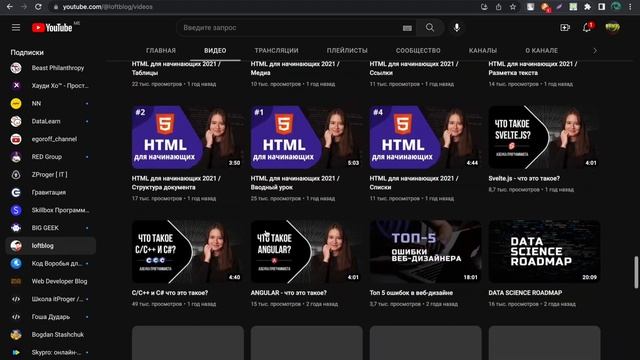
Task: Open the КАНАЛЫ tab
Action: [x=482, y=51]
